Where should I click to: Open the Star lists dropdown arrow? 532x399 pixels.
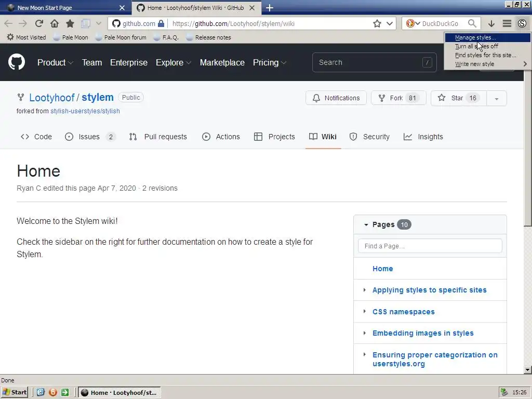496,98
